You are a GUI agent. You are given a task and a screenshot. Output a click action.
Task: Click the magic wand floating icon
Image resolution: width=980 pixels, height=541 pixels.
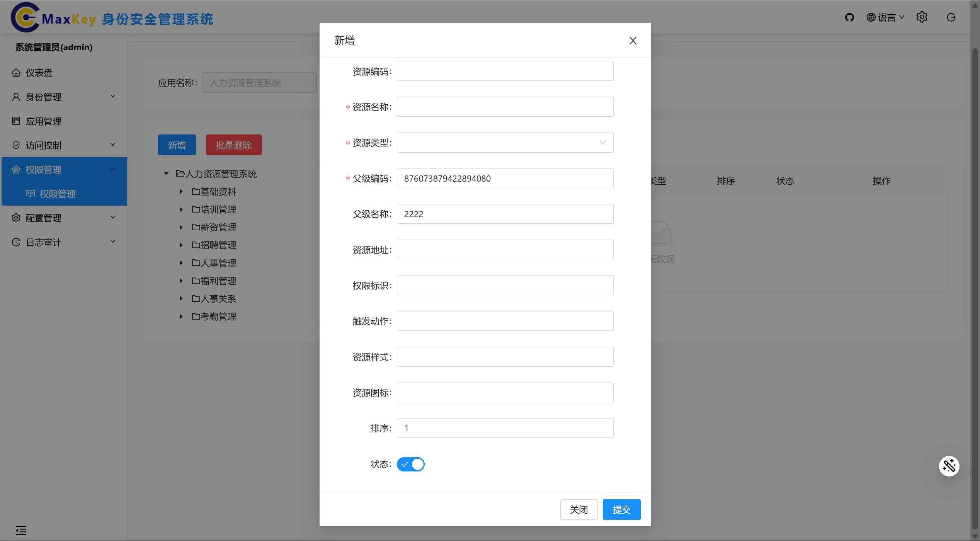pos(949,466)
